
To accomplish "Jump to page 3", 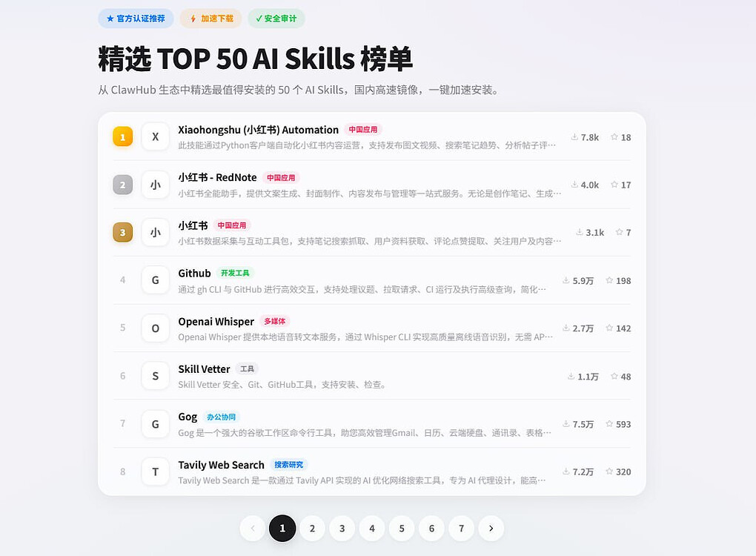I will click(342, 529).
